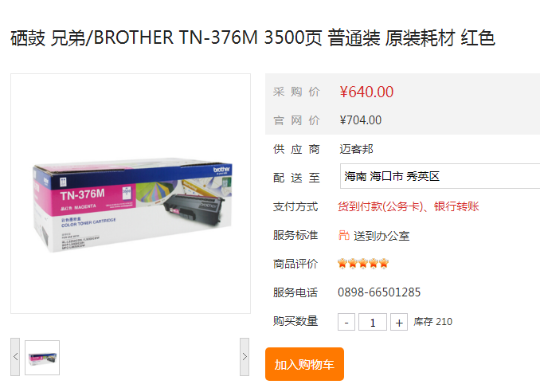Decrease purchase quantity with the minus button

tap(346, 322)
